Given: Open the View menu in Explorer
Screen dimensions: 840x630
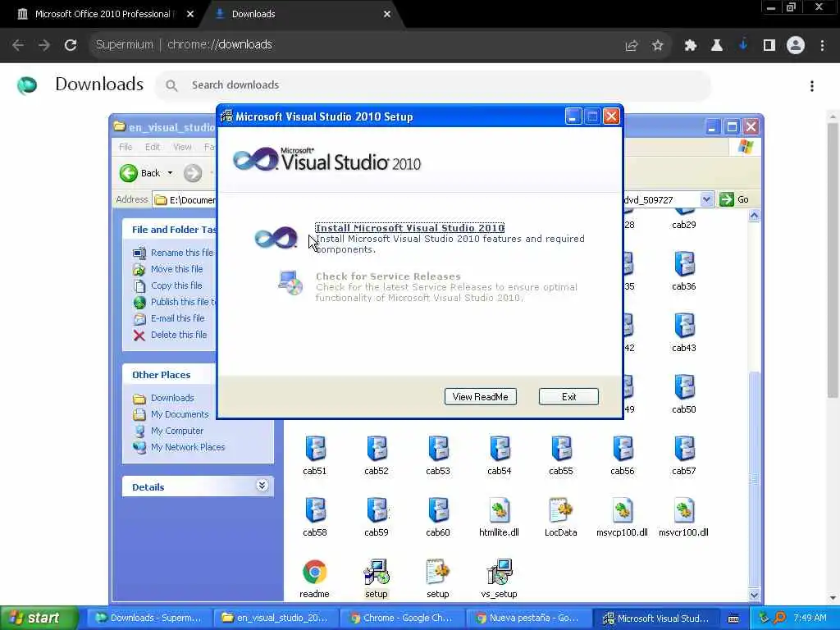Looking at the screenshot, I should tap(182, 147).
